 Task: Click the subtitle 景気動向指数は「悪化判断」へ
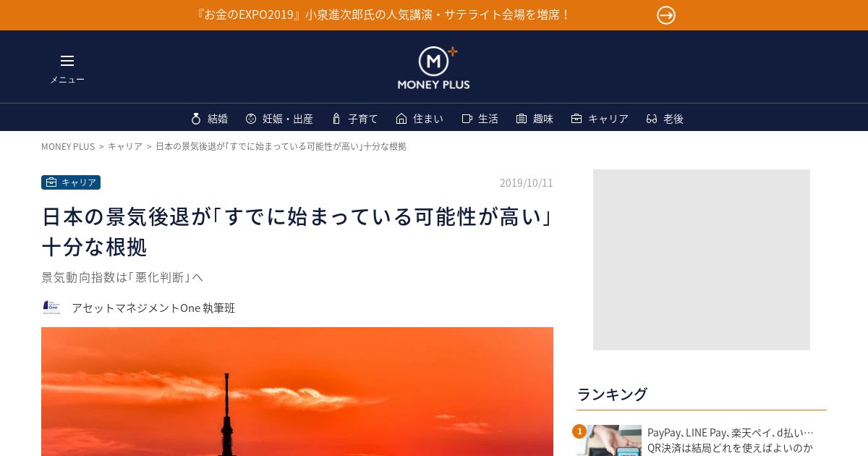122,277
